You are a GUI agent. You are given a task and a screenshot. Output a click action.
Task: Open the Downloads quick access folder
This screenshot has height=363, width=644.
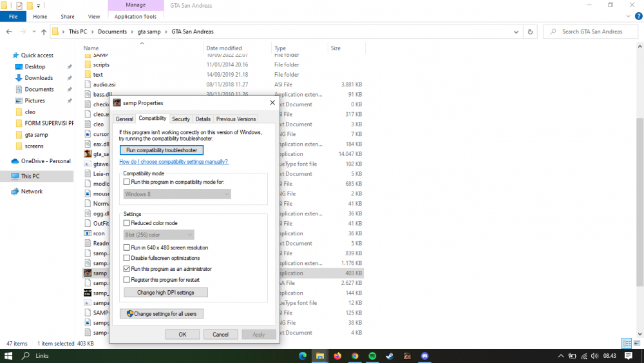point(39,78)
